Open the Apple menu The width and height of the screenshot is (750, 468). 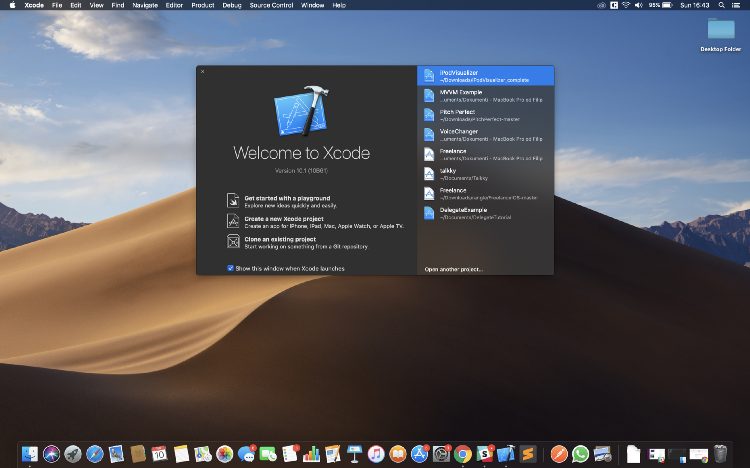click(x=12, y=5)
